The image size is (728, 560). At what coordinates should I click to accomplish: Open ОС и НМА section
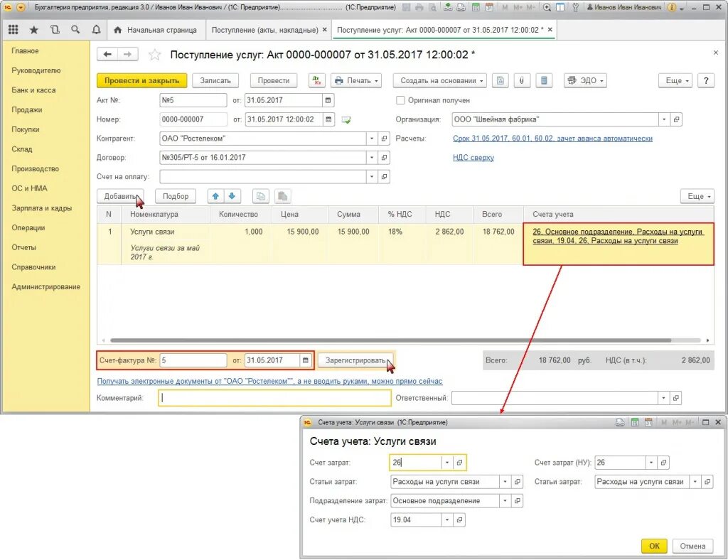click(x=29, y=188)
